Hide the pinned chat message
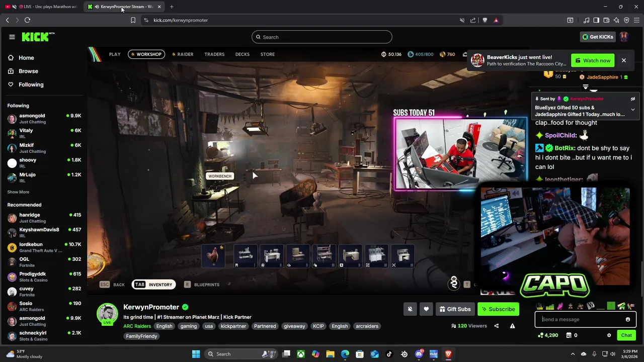Viewport: 644px width, 362px height. pyautogui.click(x=632, y=99)
